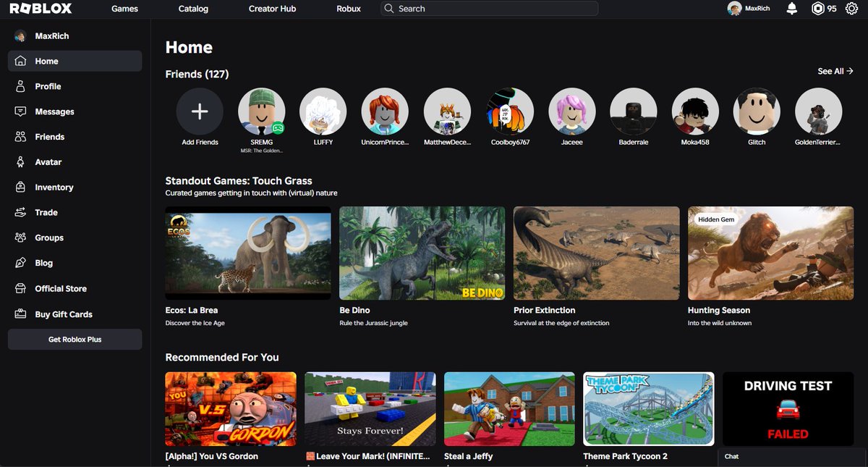Click See All friends link
The image size is (868, 467).
point(835,71)
